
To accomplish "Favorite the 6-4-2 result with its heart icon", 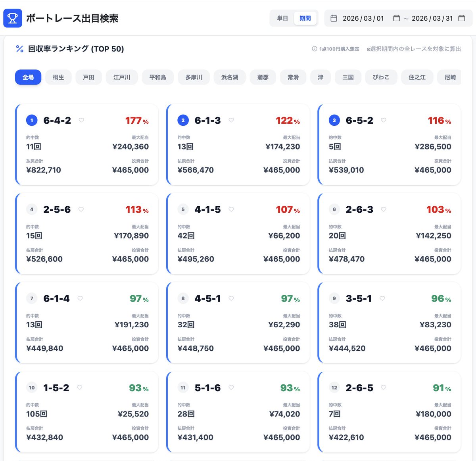I will coord(81,120).
